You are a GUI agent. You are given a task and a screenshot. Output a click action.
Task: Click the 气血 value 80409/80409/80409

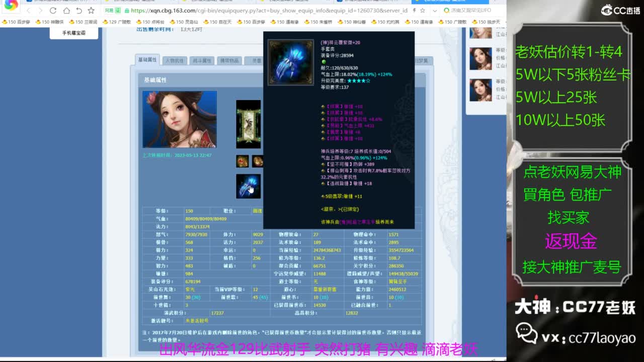206,219
